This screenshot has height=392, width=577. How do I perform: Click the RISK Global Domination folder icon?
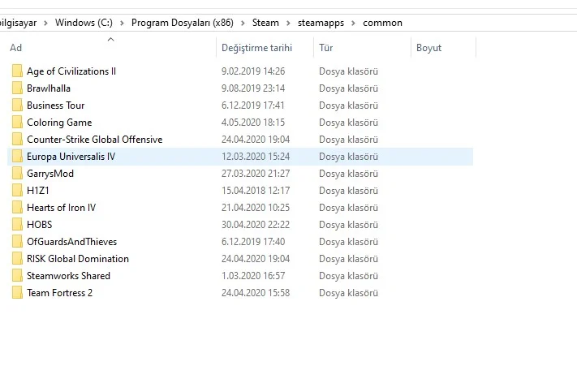pos(17,259)
